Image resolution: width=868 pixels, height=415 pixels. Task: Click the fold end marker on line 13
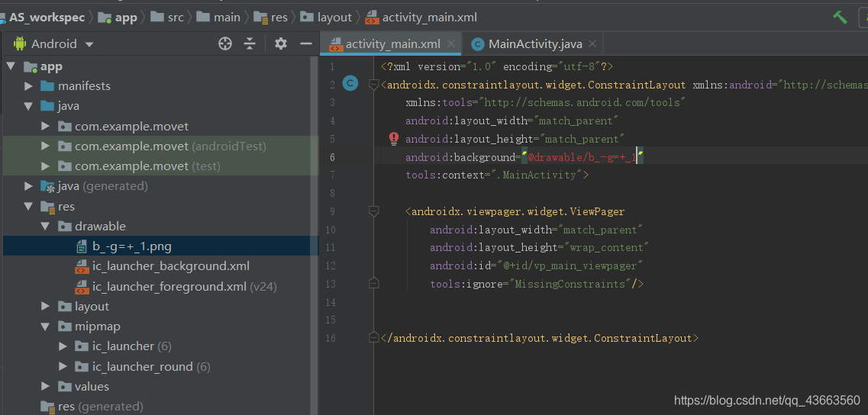click(x=373, y=284)
